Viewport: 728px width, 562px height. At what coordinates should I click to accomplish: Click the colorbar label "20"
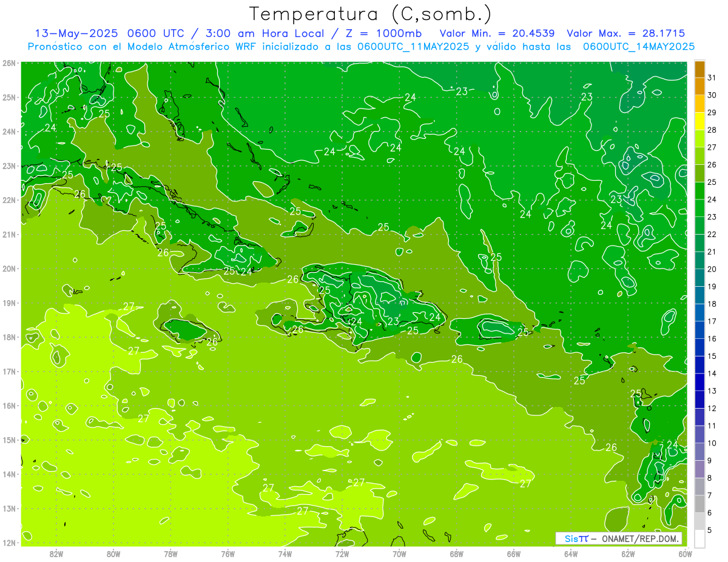coord(712,269)
